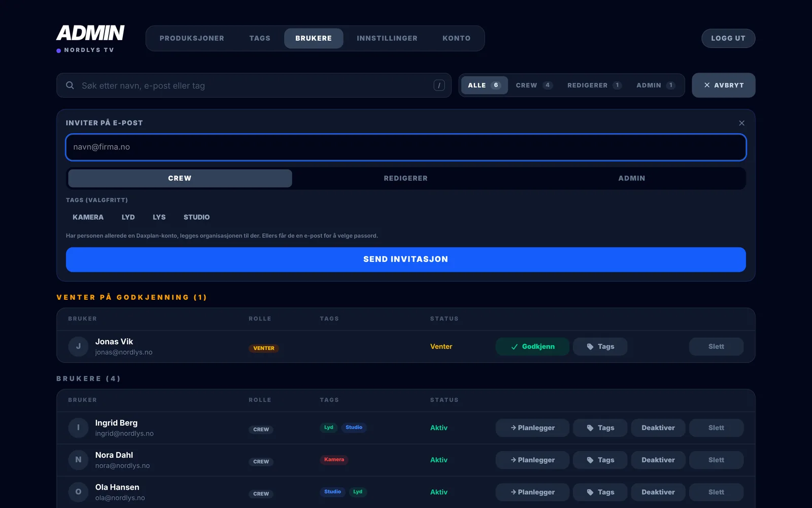Click Nora Dahl's Kamera tag
This screenshot has height=508, width=812.
[334, 460]
